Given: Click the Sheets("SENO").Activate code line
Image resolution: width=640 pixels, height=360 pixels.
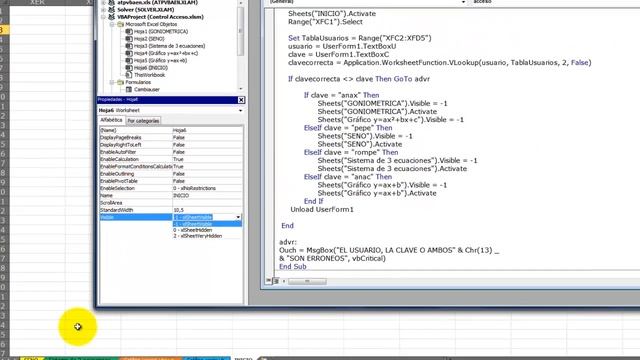Looking at the screenshot, I should pyautogui.click(x=360, y=144).
